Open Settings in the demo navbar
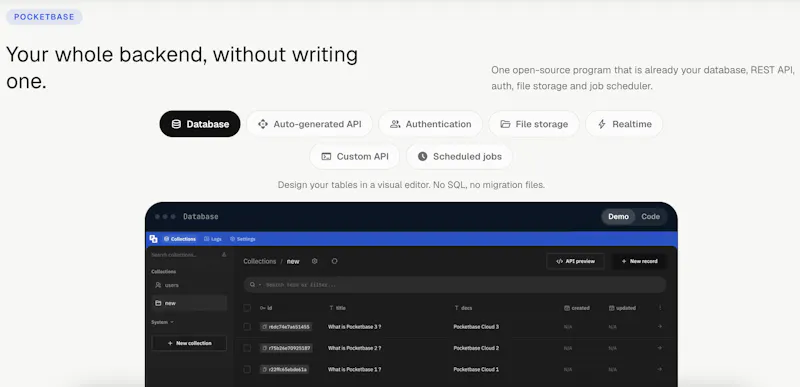 pyautogui.click(x=242, y=239)
